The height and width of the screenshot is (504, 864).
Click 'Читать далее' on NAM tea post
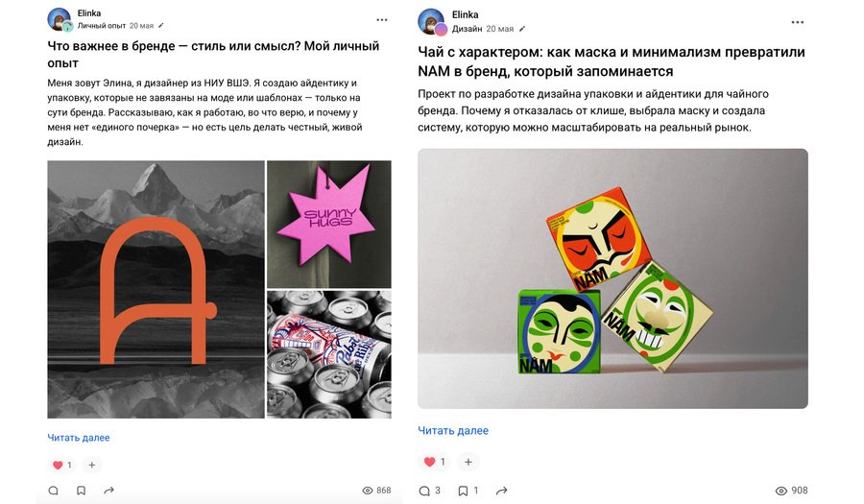[453, 430]
